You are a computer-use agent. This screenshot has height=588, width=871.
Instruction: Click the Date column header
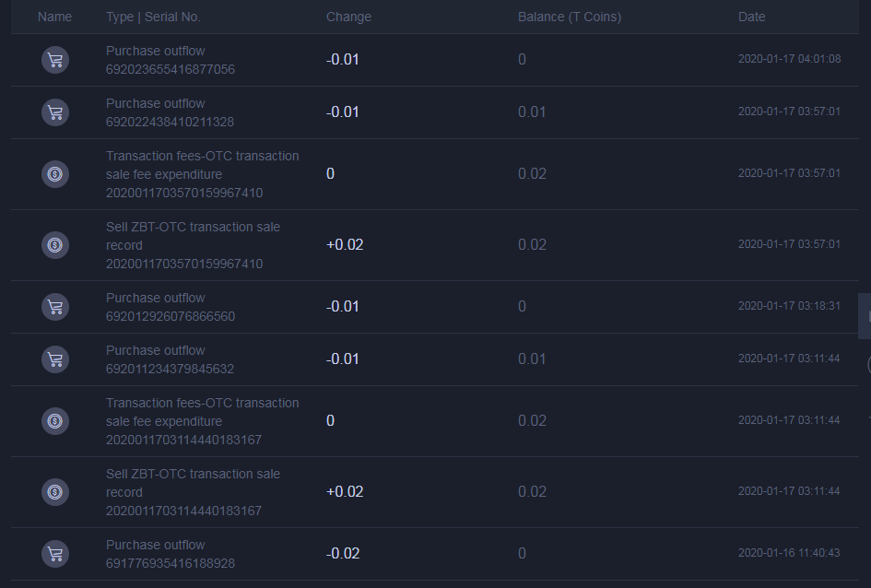751,17
